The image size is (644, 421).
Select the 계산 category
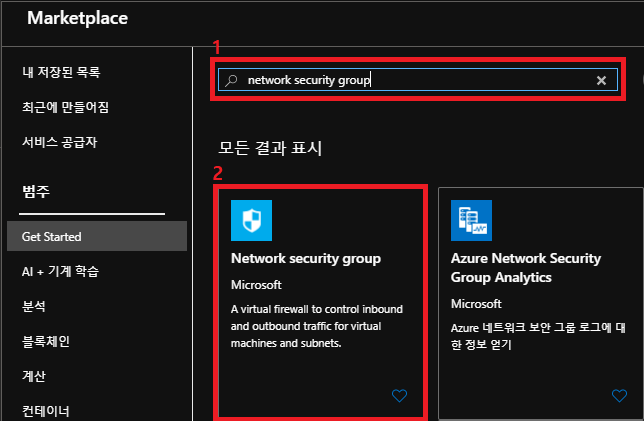click(34, 376)
